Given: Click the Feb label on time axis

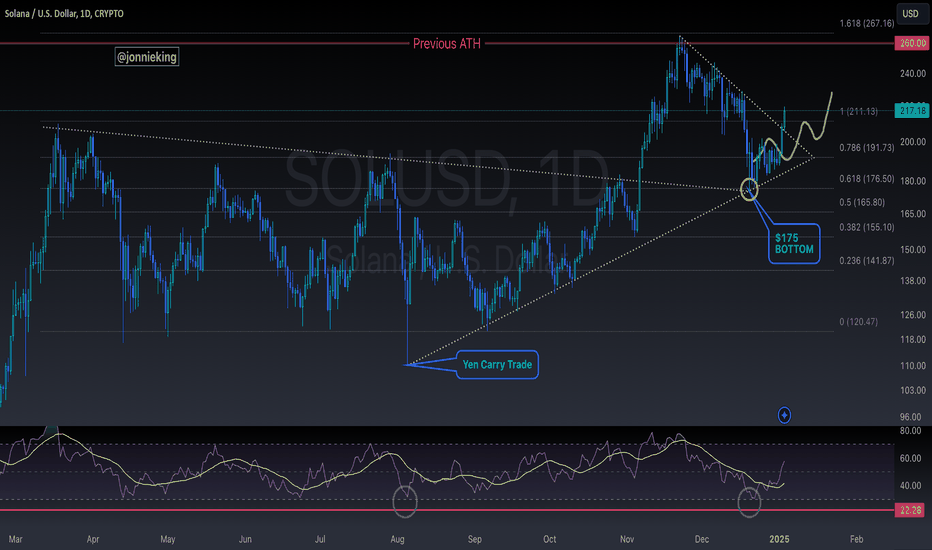Looking at the screenshot, I should (856, 539).
